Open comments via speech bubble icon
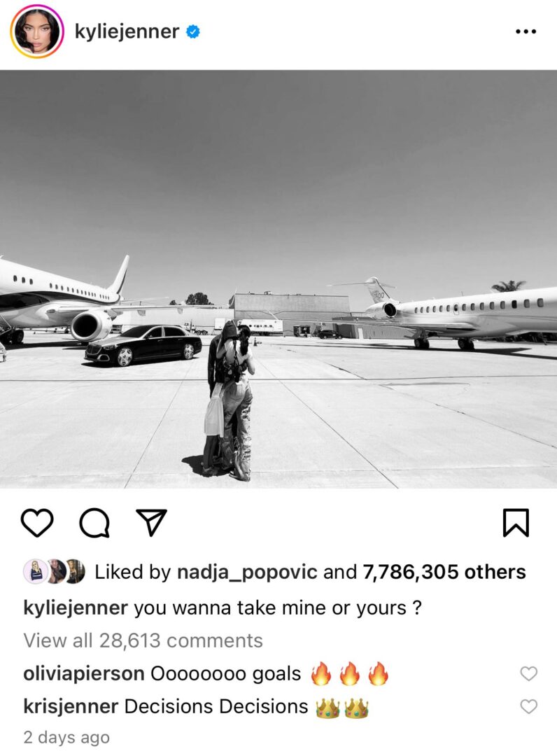The height and width of the screenshot is (756, 557). [x=94, y=523]
